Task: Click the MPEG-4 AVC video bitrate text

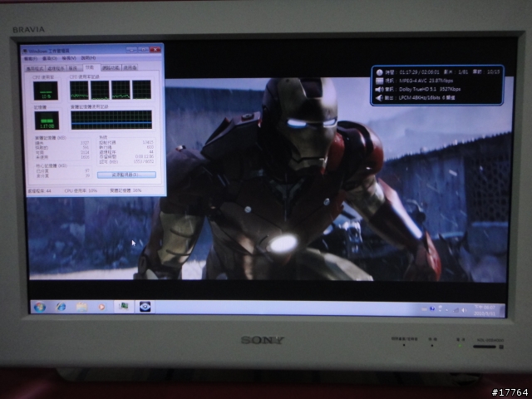Action: click(426, 81)
